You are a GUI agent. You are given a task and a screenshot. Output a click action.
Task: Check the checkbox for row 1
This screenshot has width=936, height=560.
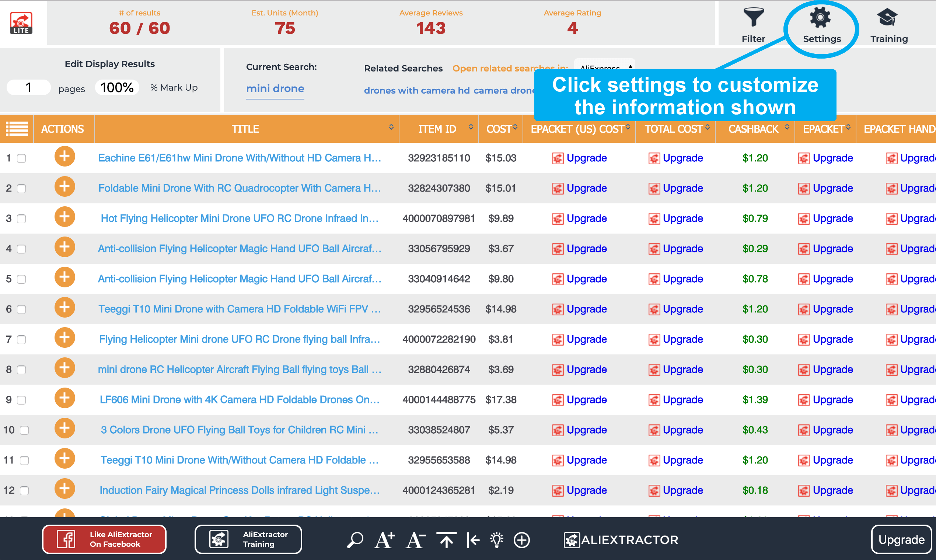tap(21, 158)
